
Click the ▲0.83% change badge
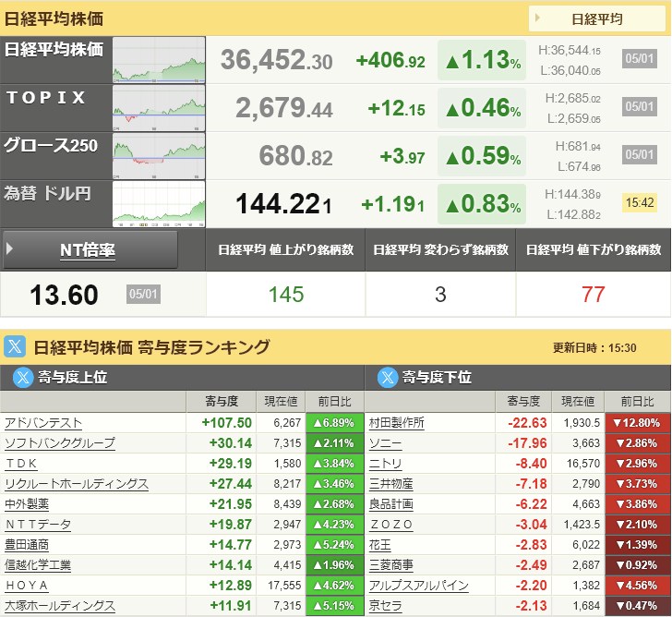(x=482, y=204)
